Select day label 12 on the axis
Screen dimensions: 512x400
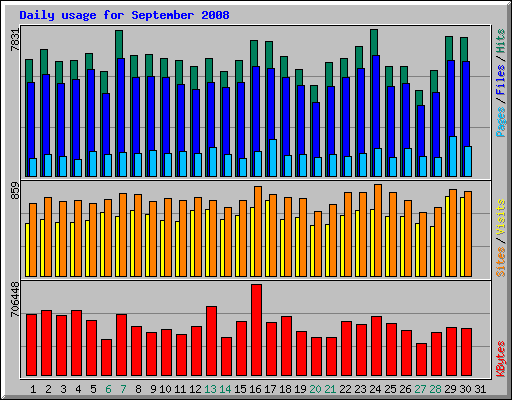[195, 389]
